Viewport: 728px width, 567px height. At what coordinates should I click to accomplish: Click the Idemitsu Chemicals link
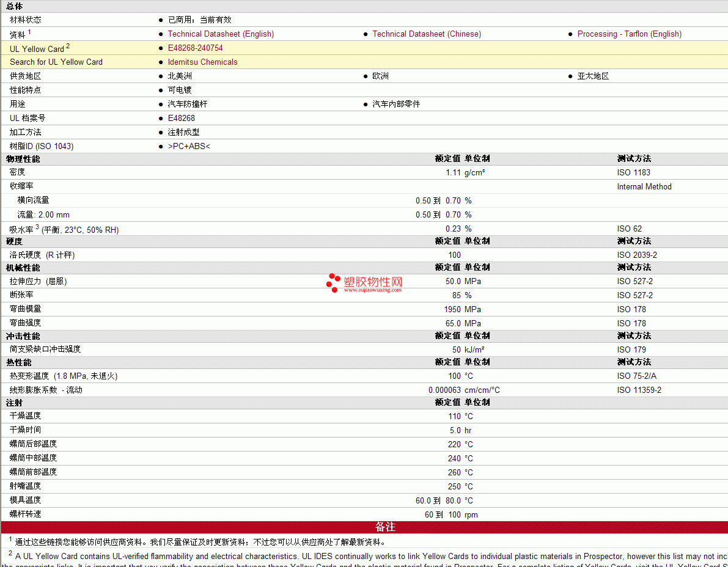click(202, 62)
